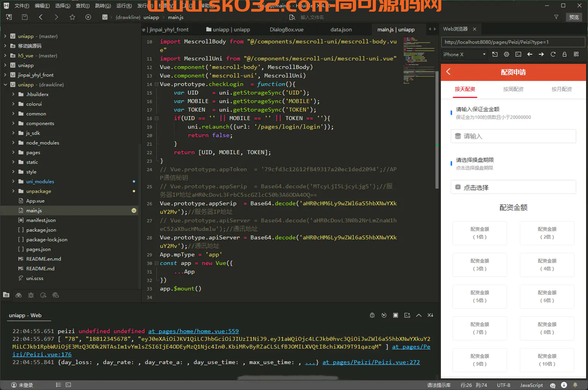This screenshot has height=390, width=588.
Task: Open link 'Peizi.vue:272' in console
Action: click(x=371, y=362)
